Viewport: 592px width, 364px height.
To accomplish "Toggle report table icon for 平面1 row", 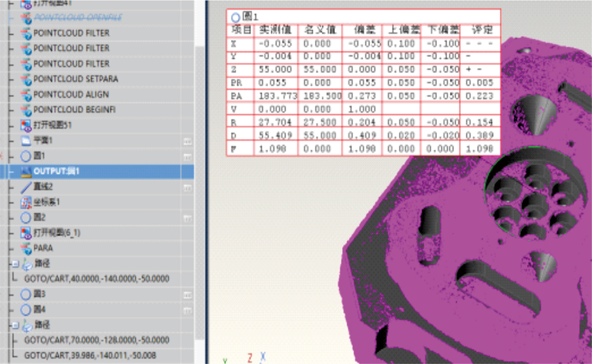I will tap(187, 141).
